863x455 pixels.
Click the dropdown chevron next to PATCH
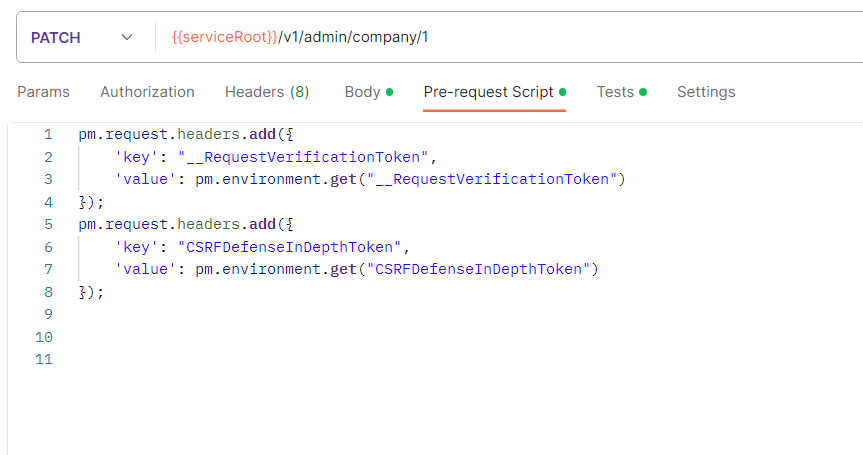click(127, 37)
